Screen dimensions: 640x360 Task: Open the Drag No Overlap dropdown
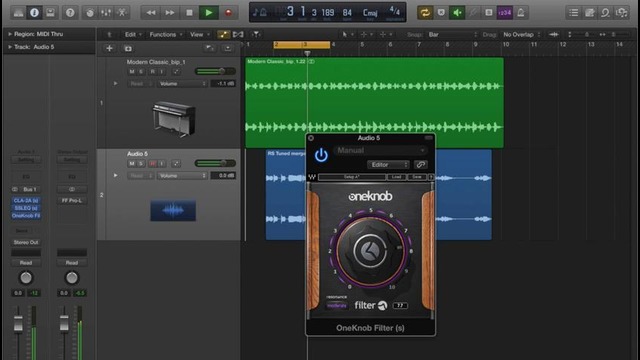(x=521, y=34)
